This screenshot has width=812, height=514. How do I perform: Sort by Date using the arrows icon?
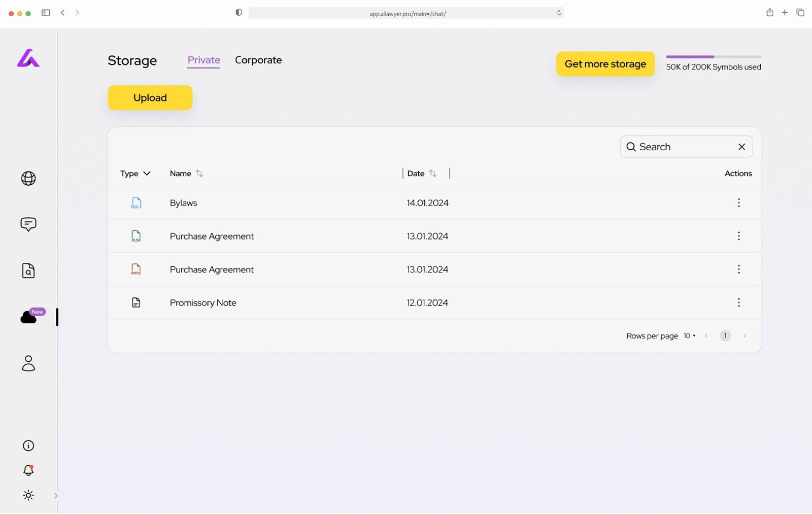coord(433,174)
